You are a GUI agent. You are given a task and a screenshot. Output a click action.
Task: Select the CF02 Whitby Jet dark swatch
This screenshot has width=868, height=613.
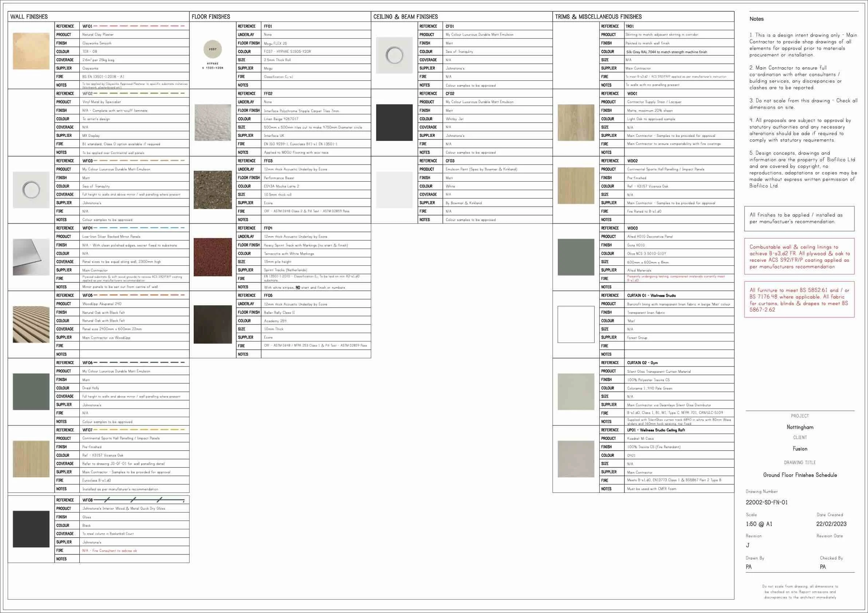tap(394, 122)
